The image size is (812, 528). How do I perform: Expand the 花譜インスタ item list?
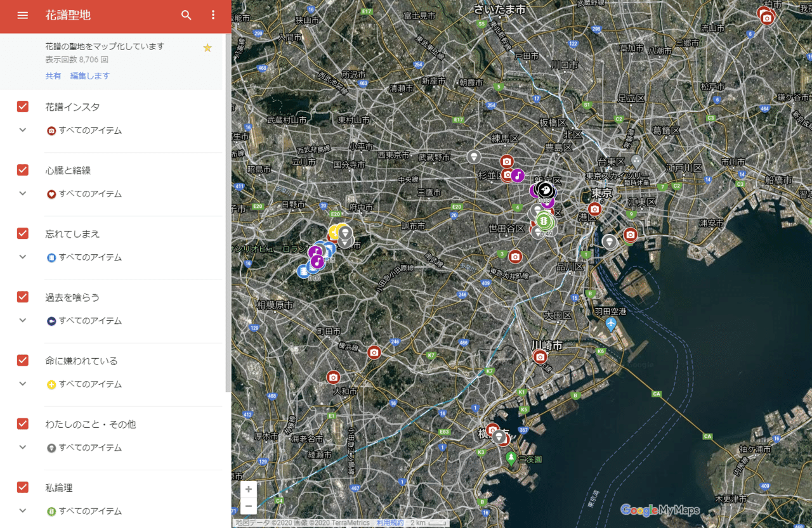(23, 130)
